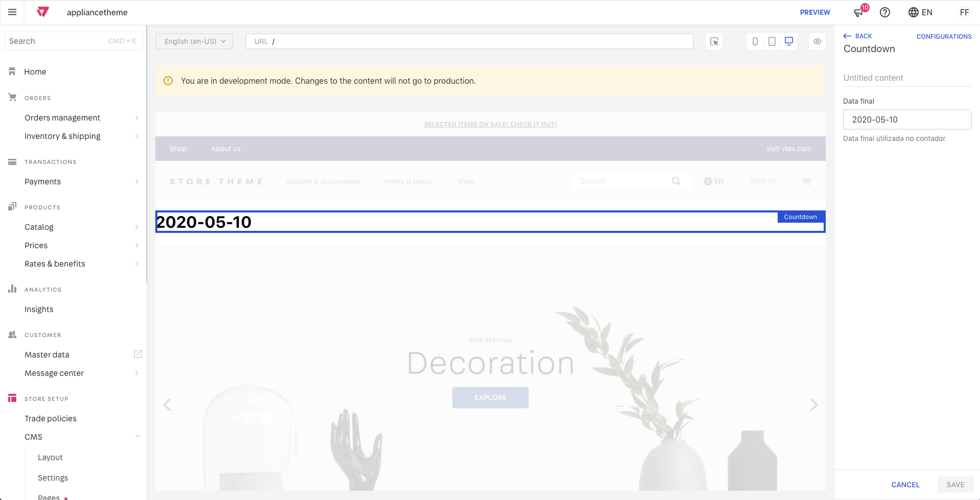This screenshot has width=980, height=500.
Task: Click Untitled content name field
Action: tap(907, 78)
